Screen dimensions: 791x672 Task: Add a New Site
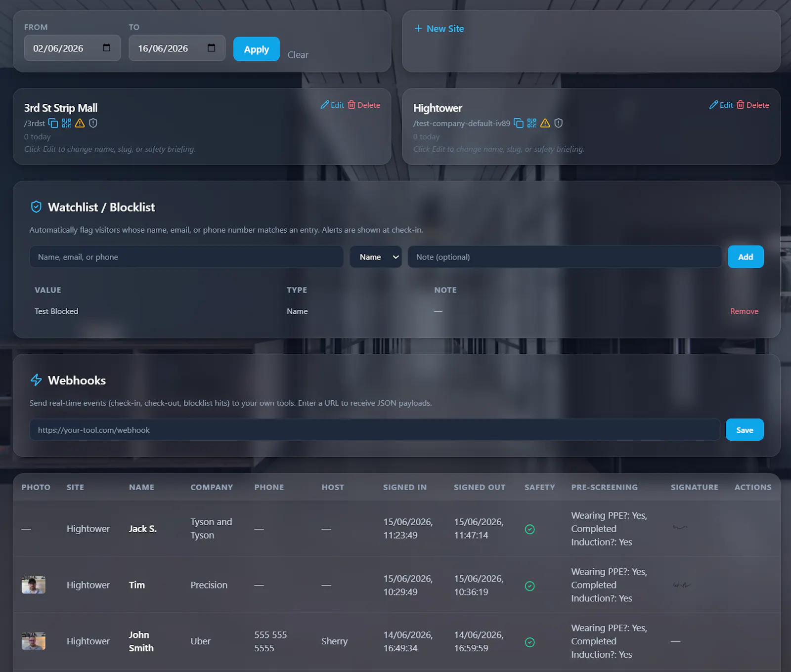[439, 29]
